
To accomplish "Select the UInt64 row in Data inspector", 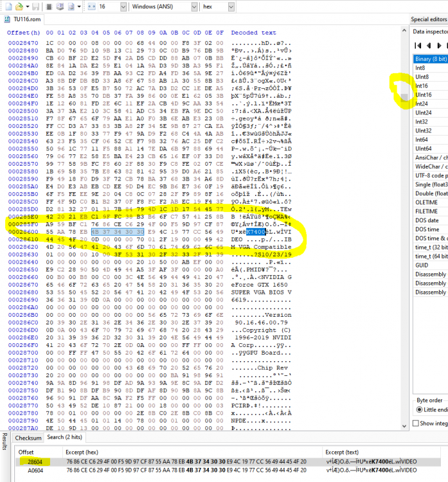I will [x=431, y=148].
